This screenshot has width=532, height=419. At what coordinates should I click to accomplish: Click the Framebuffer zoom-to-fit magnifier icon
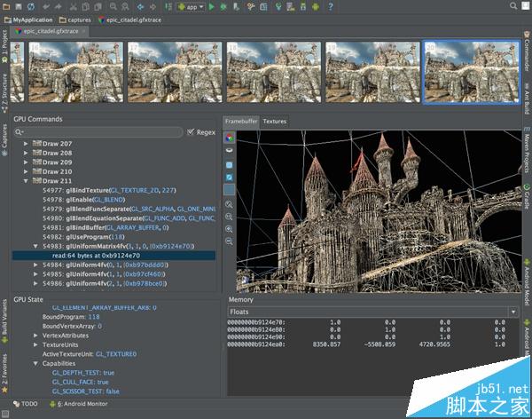coord(230,204)
